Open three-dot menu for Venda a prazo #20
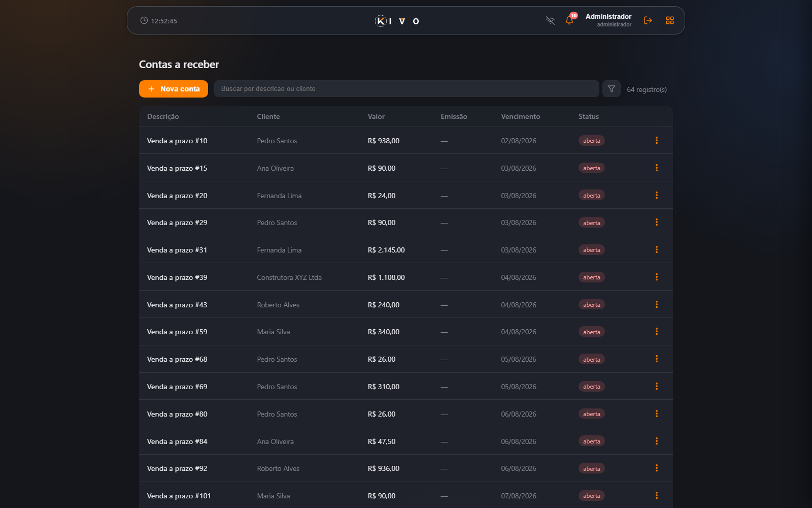The image size is (812, 508). 656,195
